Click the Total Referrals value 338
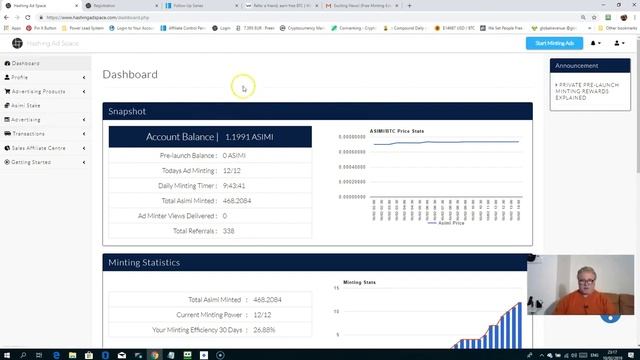Screen dimensions: 640x360 click(x=229, y=231)
